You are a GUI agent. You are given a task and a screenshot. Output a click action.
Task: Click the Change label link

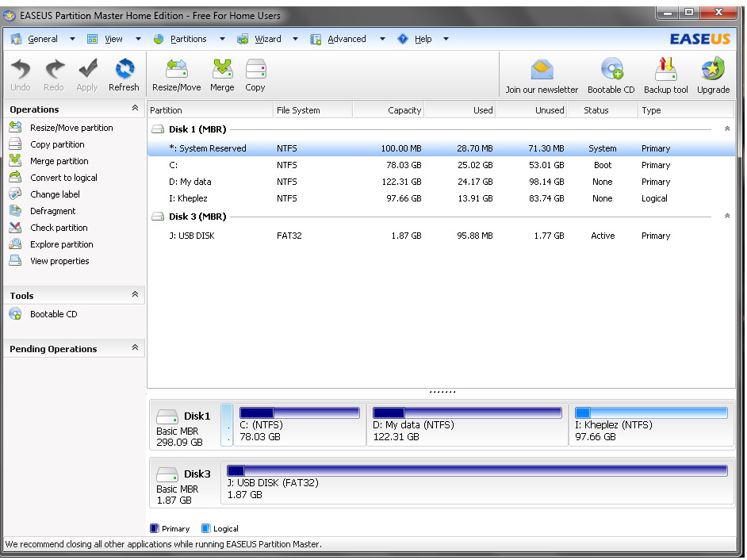point(55,194)
